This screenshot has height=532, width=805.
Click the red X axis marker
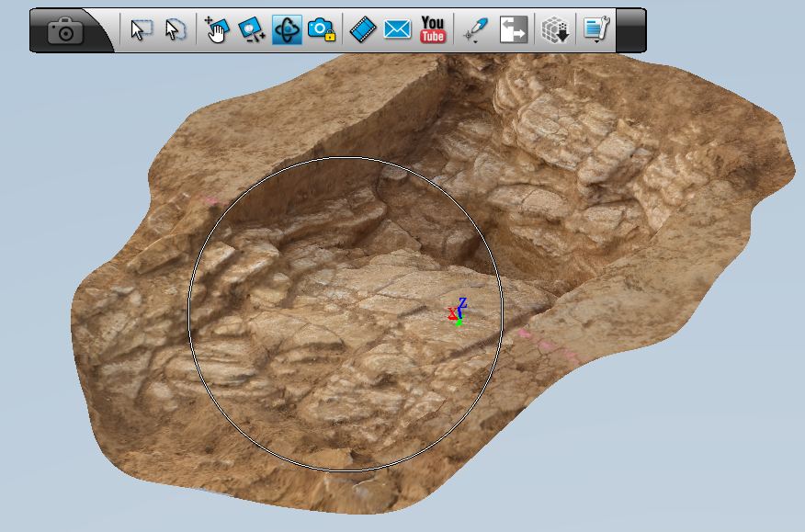coord(451,314)
